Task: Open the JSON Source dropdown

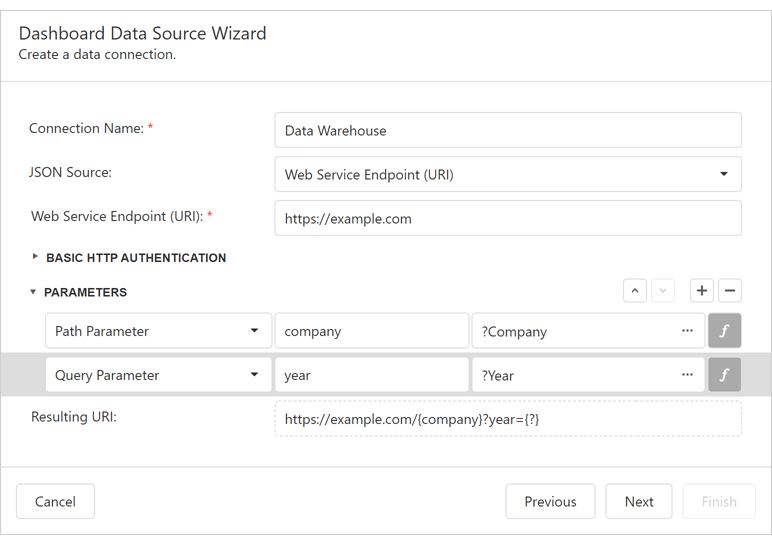Action: (722, 174)
